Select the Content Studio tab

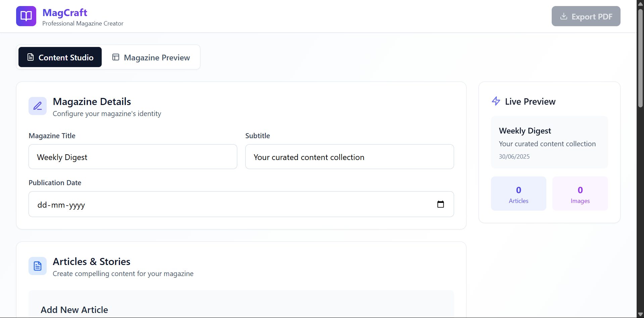pos(60,57)
